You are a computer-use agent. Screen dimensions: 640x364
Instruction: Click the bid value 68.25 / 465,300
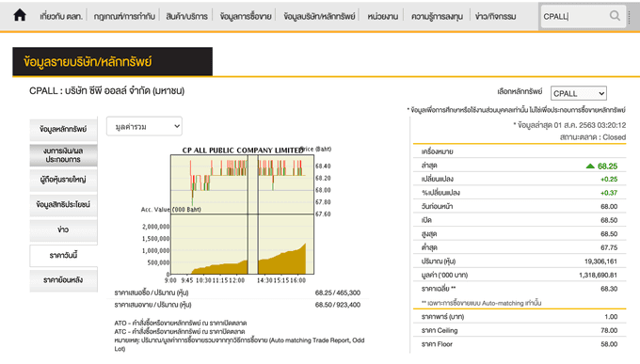coord(338,293)
